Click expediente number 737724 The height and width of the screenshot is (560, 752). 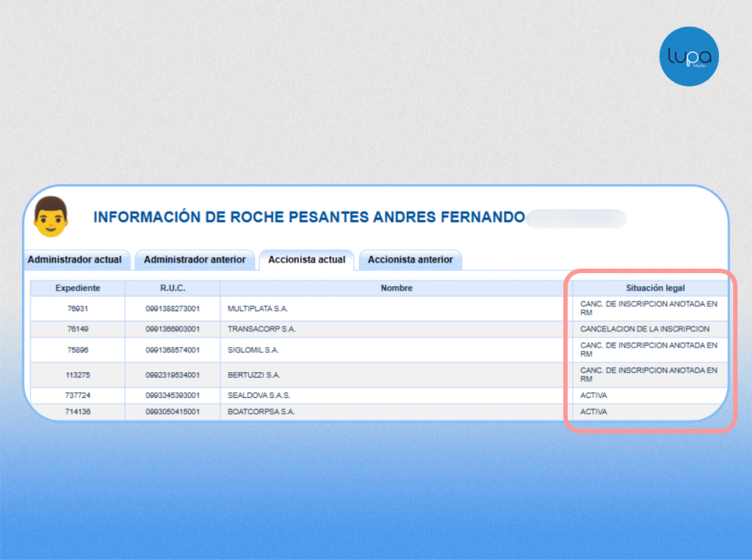point(78,396)
